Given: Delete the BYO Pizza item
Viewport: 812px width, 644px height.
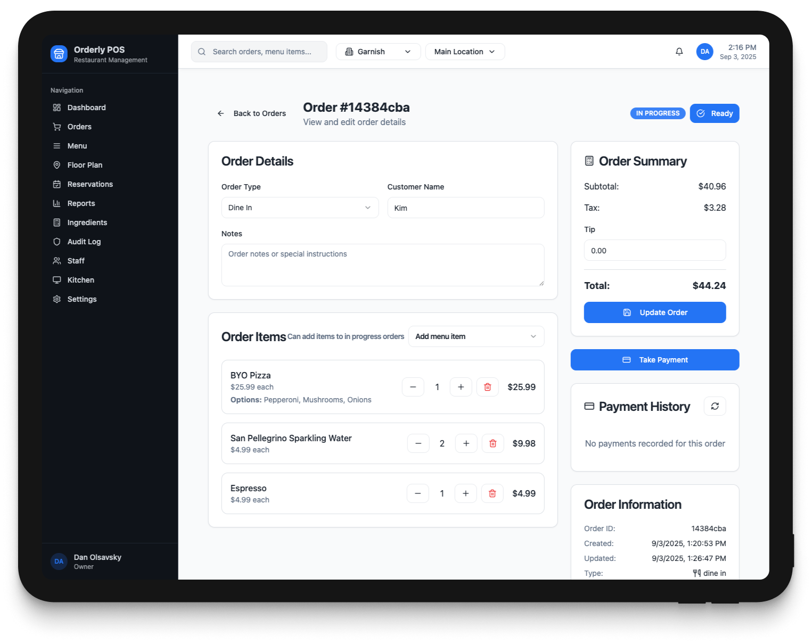Looking at the screenshot, I should coord(487,387).
